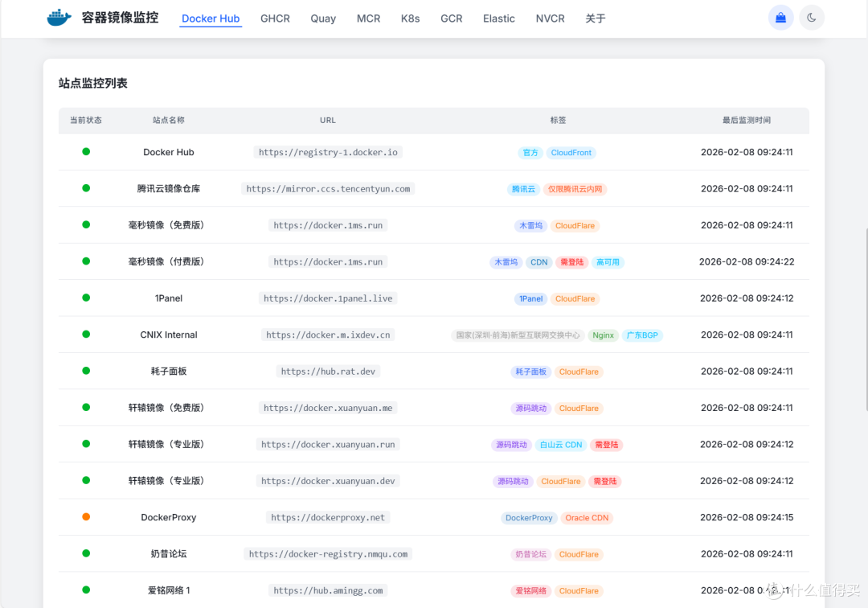The image size is (868, 608).
Task: Select the Elastic tab
Action: [499, 18]
